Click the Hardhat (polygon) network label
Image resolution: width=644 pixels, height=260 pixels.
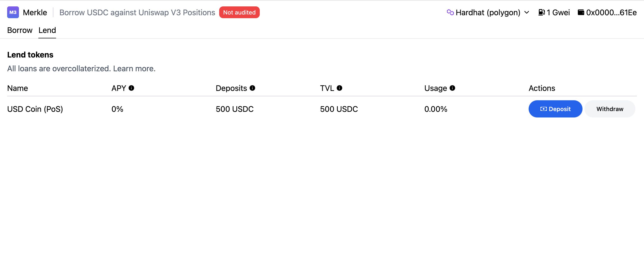coord(488,13)
